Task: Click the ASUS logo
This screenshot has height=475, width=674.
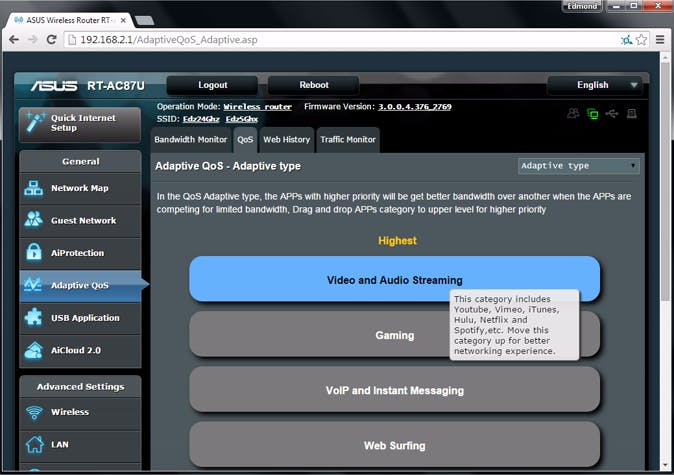Action: pyautogui.click(x=54, y=86)
